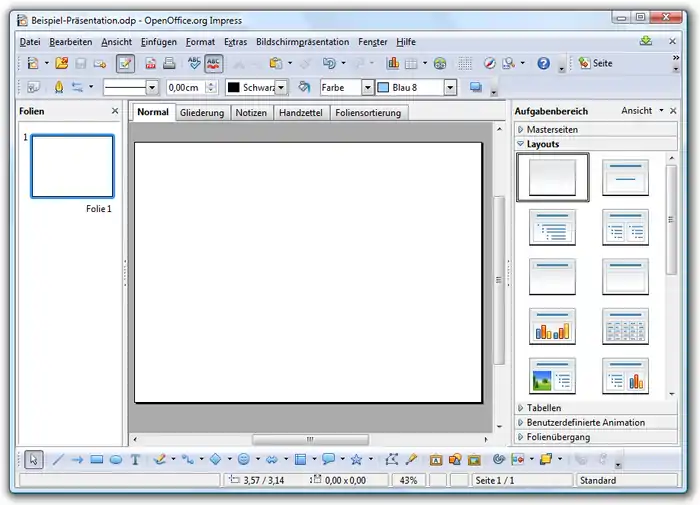Toggle Edit File mode icon
This screenshot has width=700, height=505.
click(125, 63)
